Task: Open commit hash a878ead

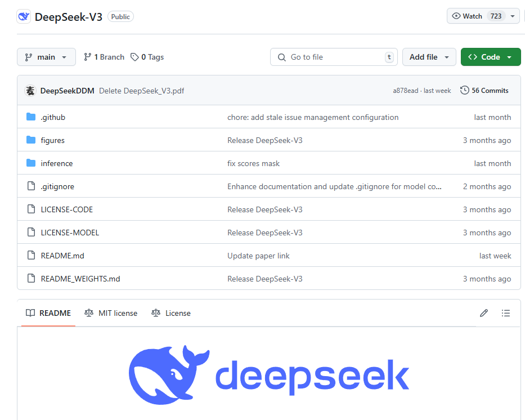Action: (x=406, y=91)
